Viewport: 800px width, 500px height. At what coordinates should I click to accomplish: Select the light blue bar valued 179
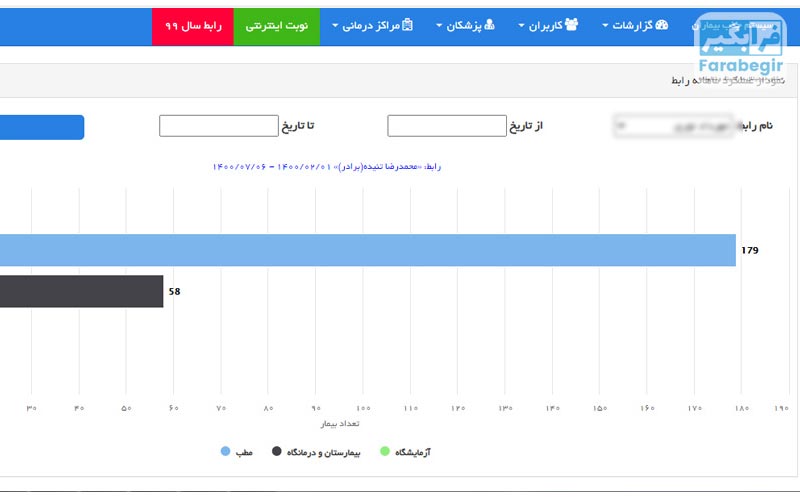368,250
